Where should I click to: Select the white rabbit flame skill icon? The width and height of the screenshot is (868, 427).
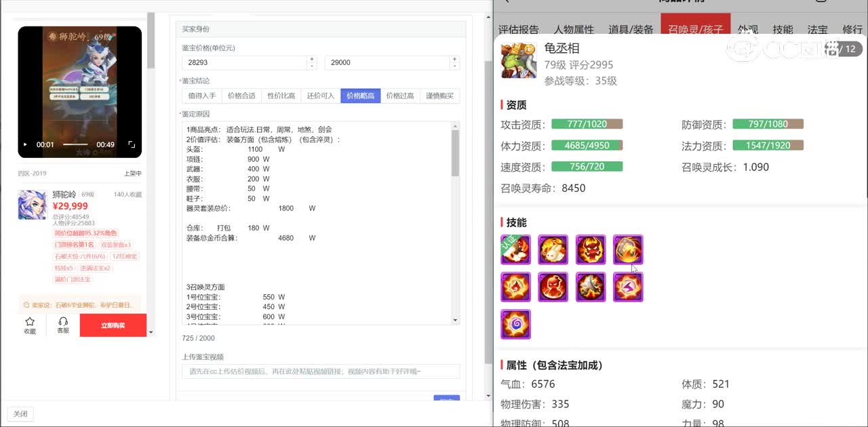click(x=553, y=249)
